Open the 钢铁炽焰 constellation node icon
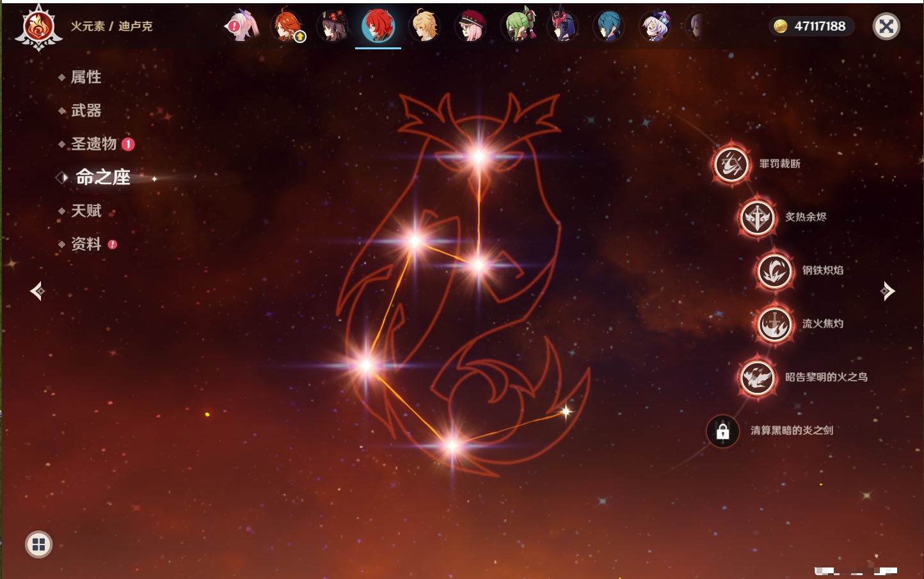Screen dimensions: 924x579 774,271
